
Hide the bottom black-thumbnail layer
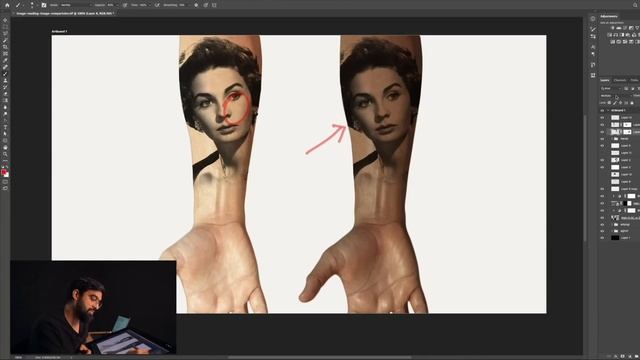[602, 238]
